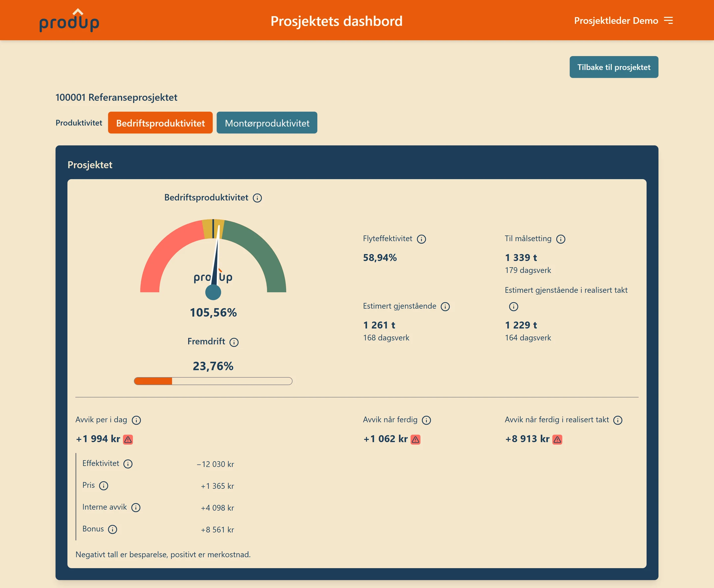The width and height of the screenshot is (714, 588).
Task: Show info for Bonus row
Action: pos(112,529)
